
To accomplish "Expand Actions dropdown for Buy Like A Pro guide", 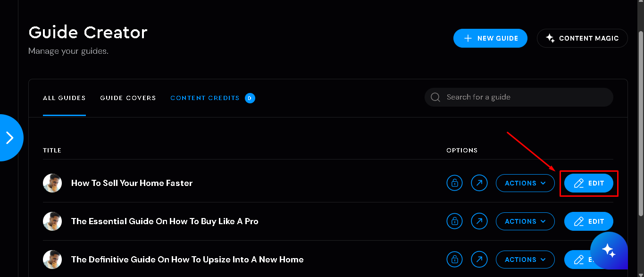I will [x=525, y=221].
